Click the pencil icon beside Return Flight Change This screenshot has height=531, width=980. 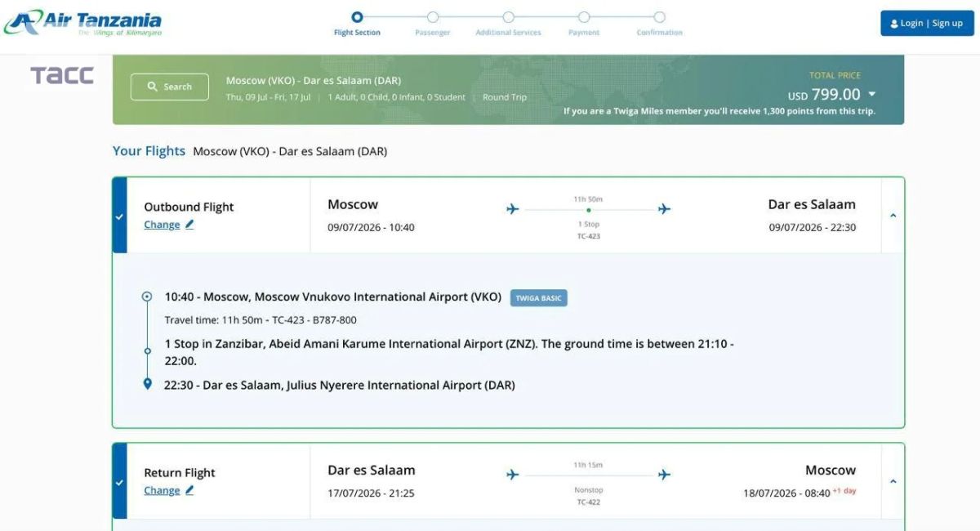coord(189,490)
